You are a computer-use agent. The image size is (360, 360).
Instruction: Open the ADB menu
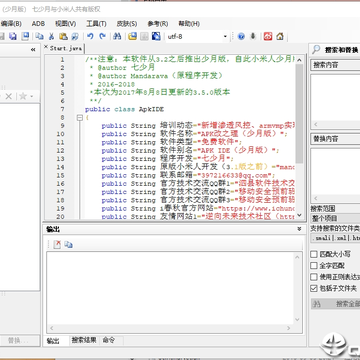point(38,24)
